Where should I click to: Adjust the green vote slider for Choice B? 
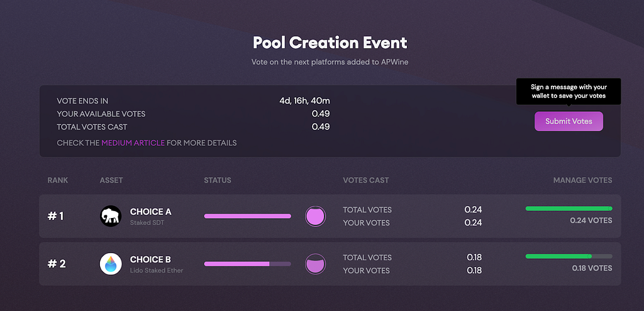click(x=569, y=256)
